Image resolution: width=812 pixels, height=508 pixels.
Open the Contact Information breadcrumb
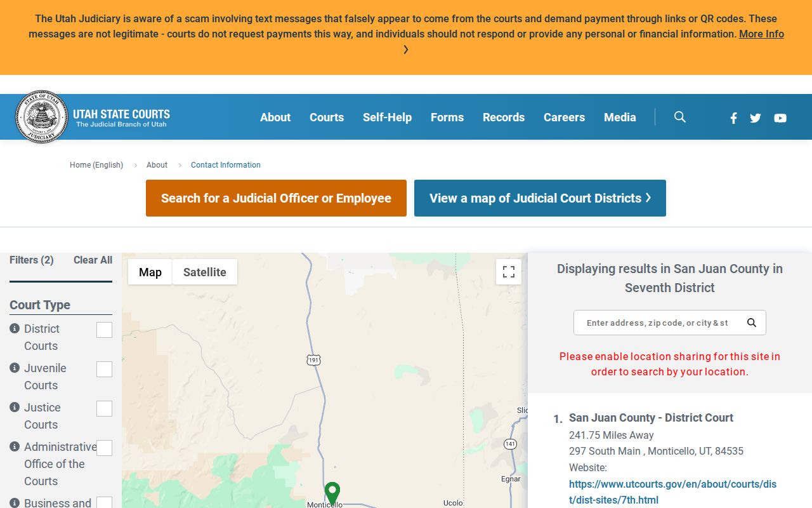pos(226,164)
